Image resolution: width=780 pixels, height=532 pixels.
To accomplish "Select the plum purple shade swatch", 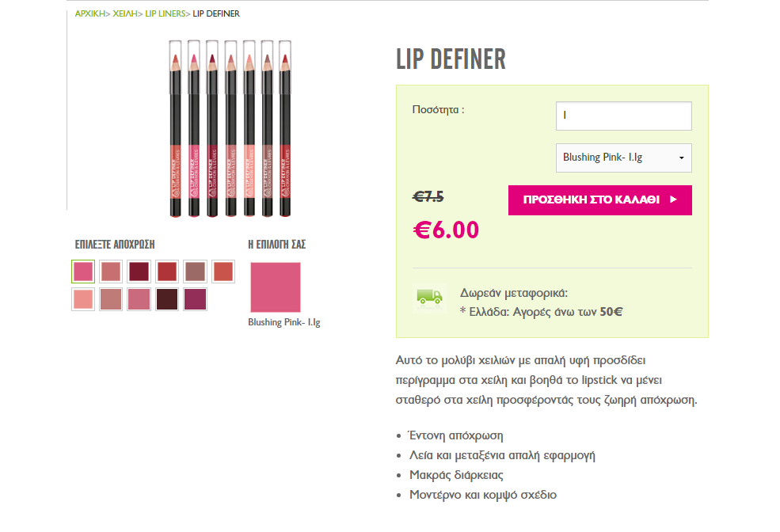I will [196, 299].
